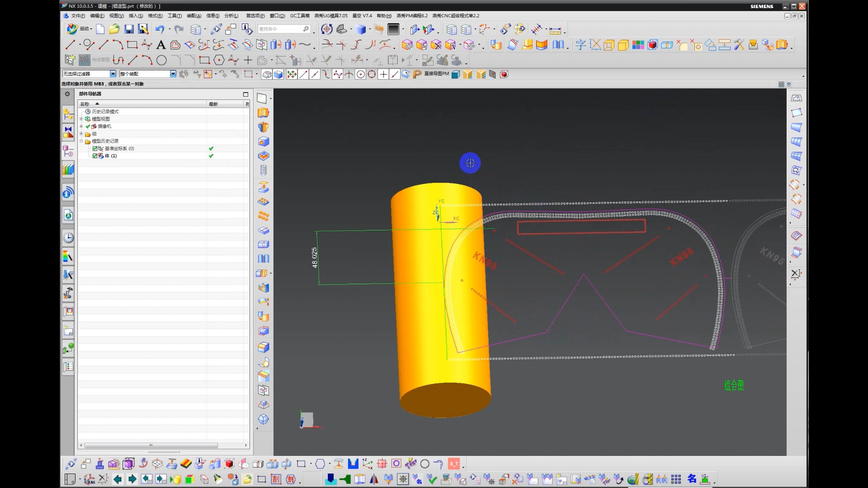Viewport: 868px width, 488px height.
Task: Click the shaded display cube icon
Action: 360,29
